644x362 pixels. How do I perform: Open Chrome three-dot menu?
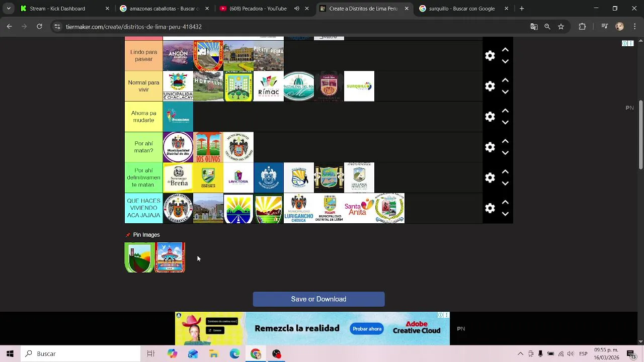[634, 27]
